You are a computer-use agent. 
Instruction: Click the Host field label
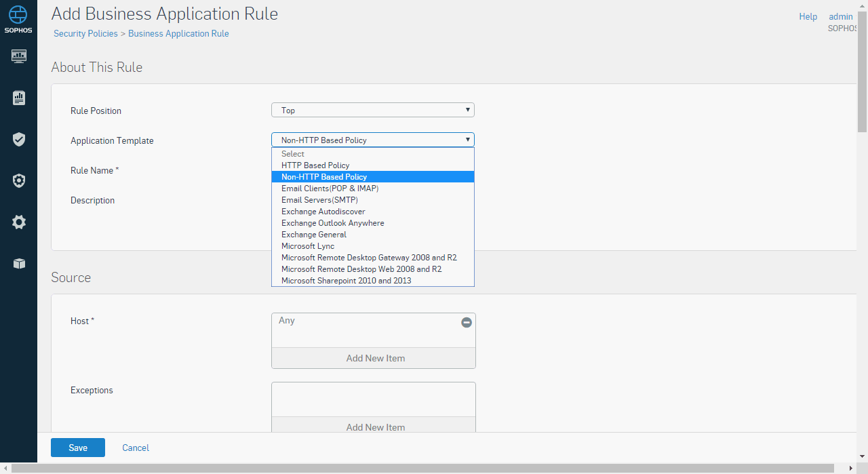point(82,321)
